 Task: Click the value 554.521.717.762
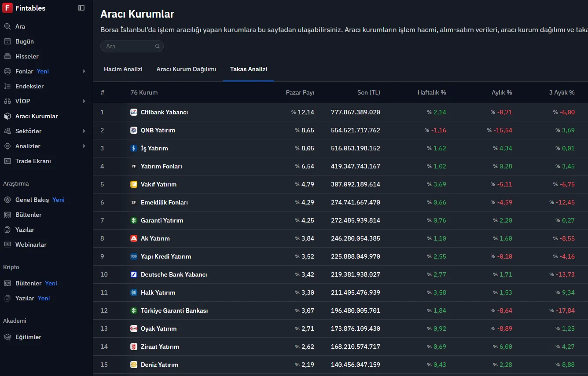[x=356, y=130]
